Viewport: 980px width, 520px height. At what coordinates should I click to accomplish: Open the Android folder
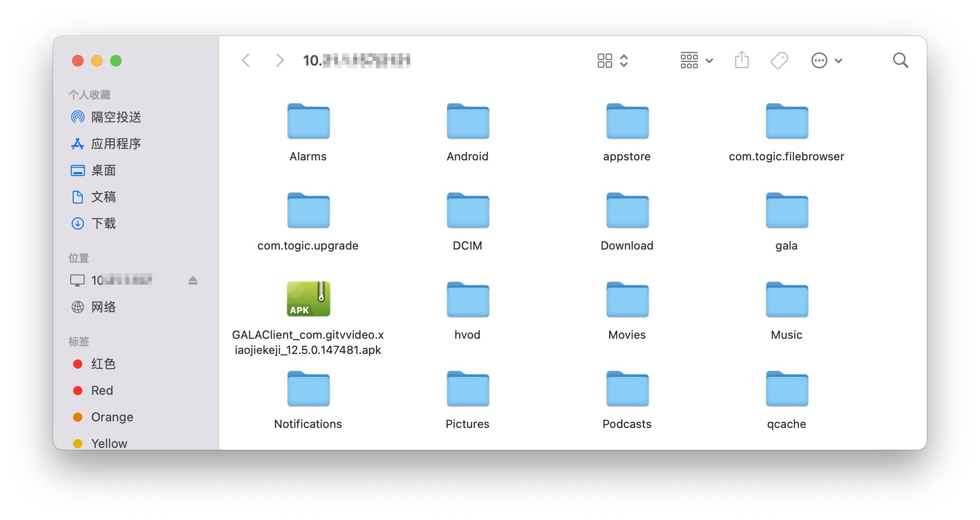(x=468, y=121)
